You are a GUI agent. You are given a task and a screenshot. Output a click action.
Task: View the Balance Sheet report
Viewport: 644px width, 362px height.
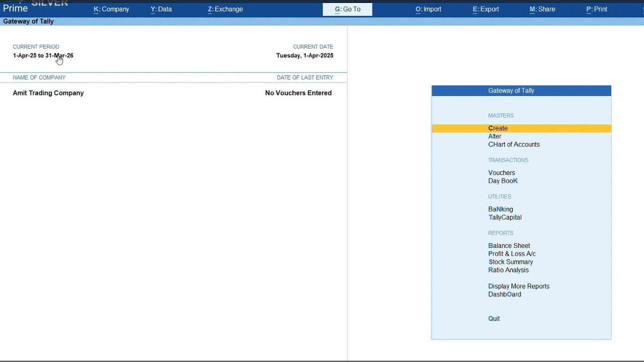tap(509, 246)
